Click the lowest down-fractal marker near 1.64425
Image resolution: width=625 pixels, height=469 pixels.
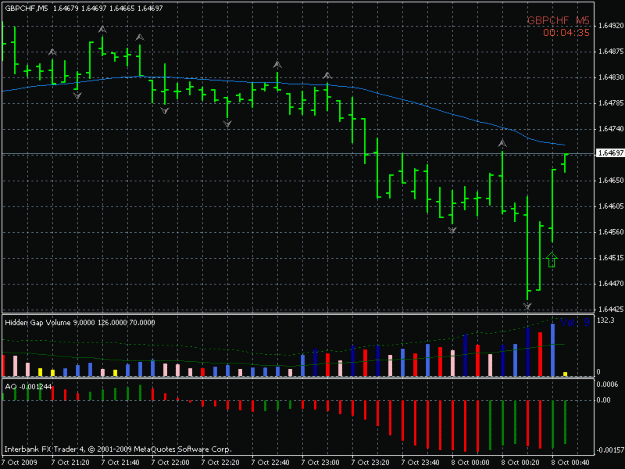(x=527, y=306)
